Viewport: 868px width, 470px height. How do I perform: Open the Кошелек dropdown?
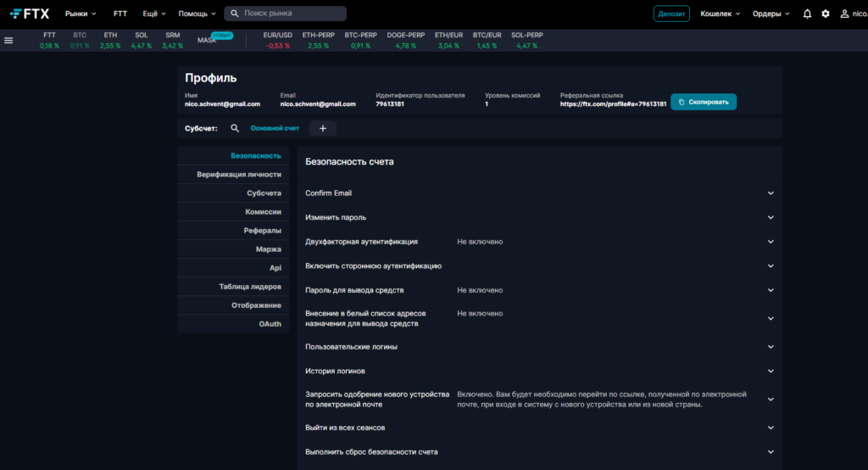point(720,14)
